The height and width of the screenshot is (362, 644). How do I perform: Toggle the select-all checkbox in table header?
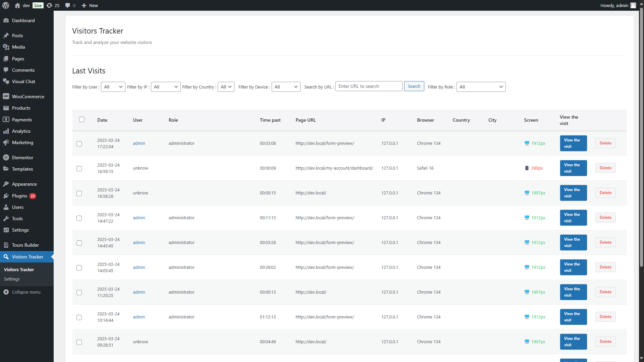coord(82,119)
